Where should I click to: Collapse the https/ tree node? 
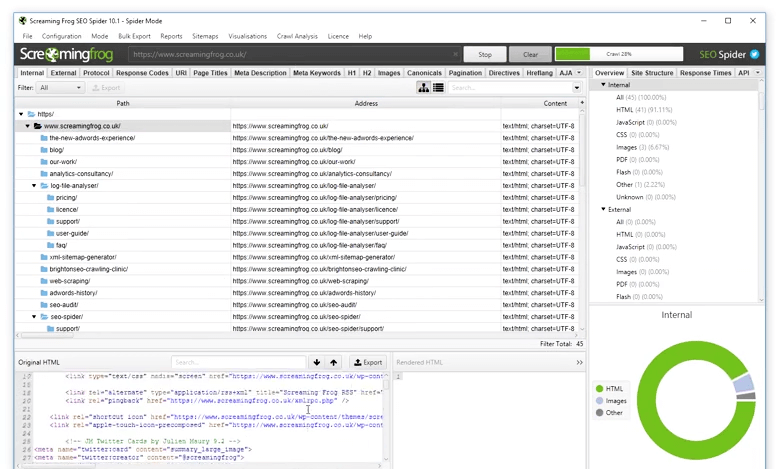tap(21, 114)
